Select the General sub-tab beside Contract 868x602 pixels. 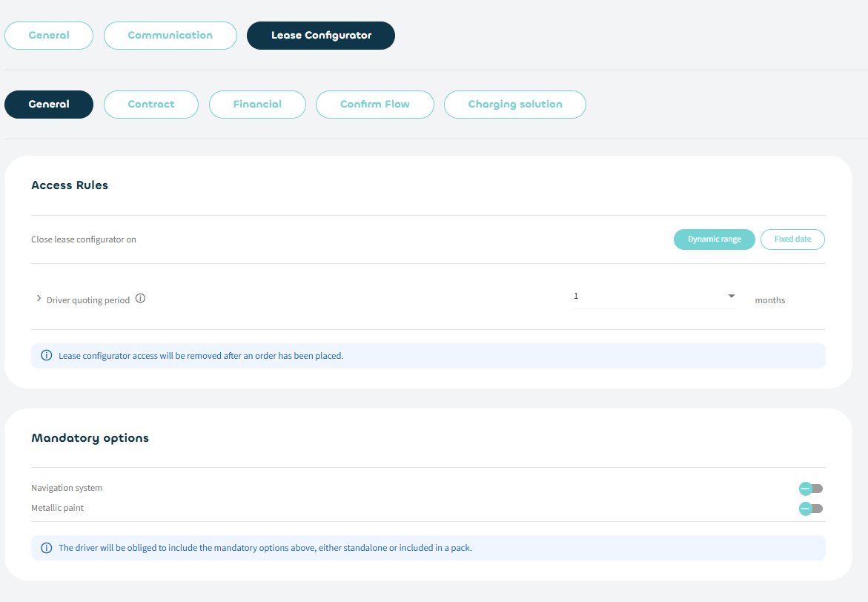(x=49, y=105)
